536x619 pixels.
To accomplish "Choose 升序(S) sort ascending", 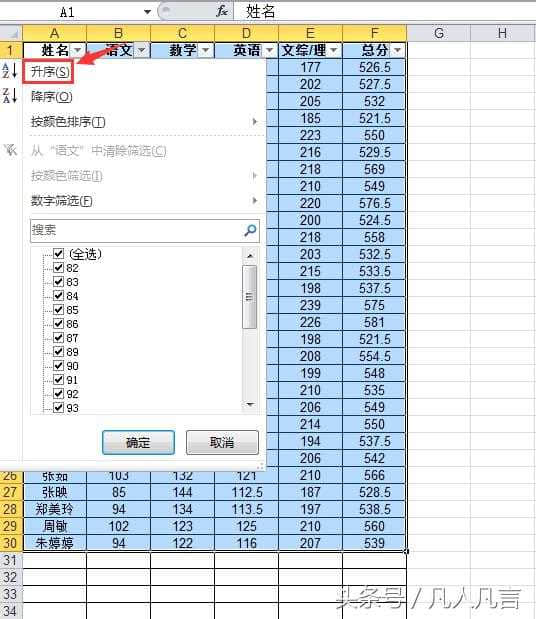I will (50, 72).
